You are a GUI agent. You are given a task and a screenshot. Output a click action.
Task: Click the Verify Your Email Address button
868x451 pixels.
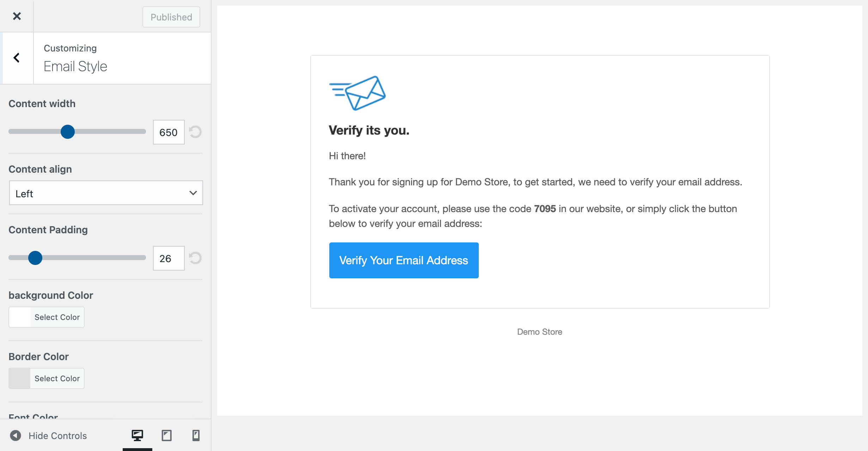(403, 260)
